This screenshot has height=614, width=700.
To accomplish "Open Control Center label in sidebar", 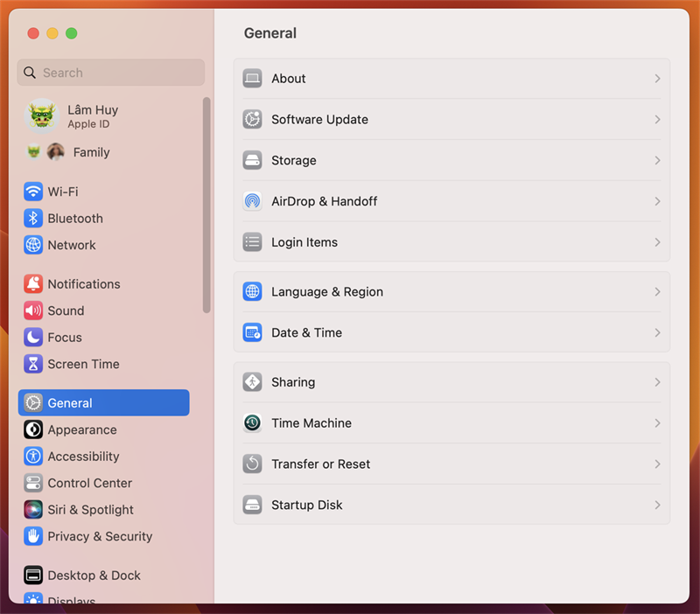I will coord(90,483).
